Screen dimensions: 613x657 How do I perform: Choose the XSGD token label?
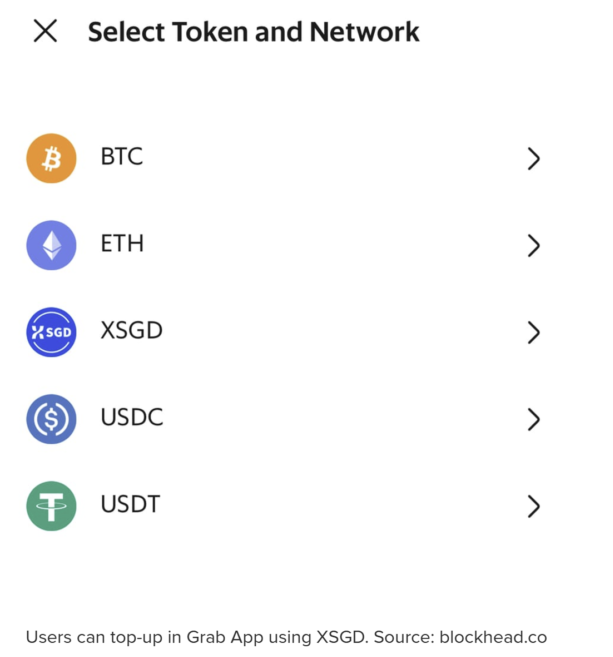point(131,331)
